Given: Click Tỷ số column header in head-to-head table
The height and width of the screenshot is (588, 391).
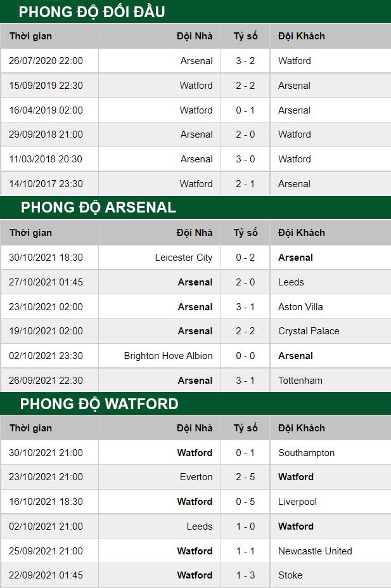Looking at the screenshot, I should (x=246, y=36).
